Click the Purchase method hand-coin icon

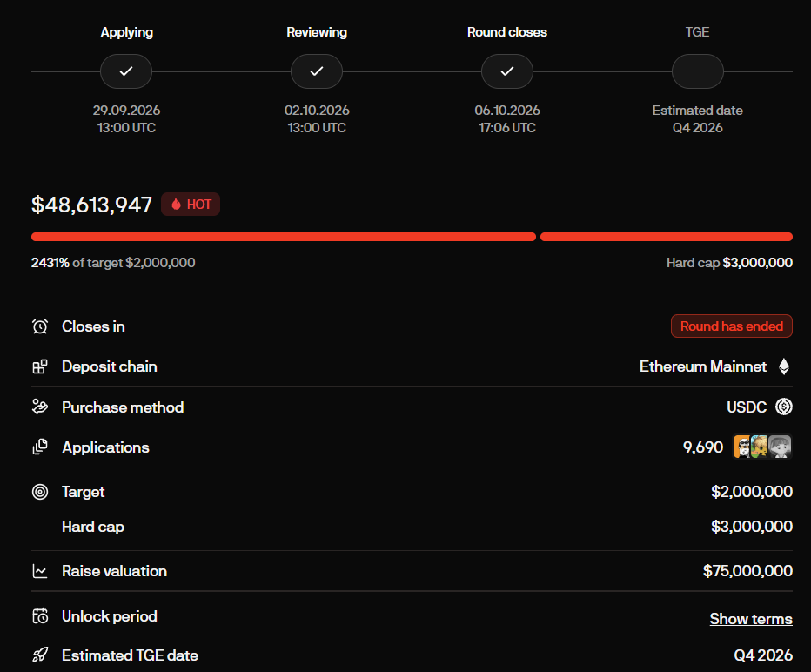[40, 407]
